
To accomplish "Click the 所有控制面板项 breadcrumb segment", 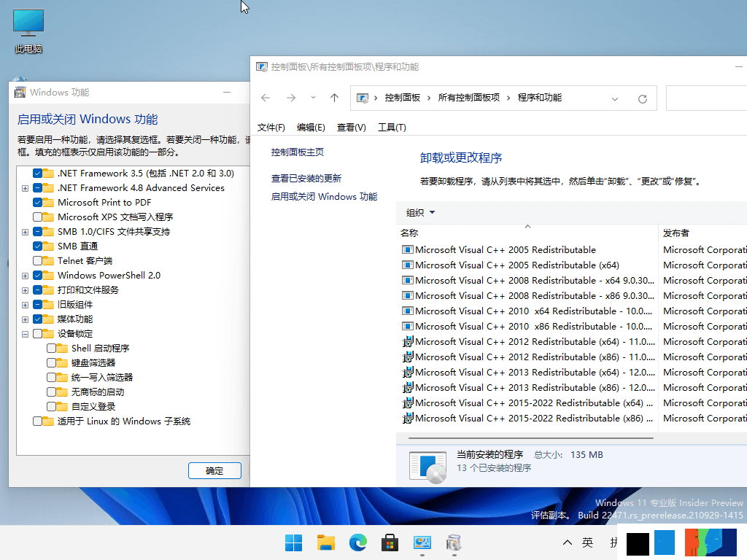I will 469,98.
